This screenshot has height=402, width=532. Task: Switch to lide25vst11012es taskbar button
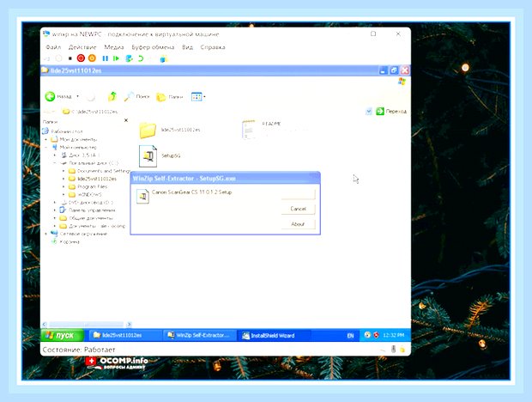(124, 336)
